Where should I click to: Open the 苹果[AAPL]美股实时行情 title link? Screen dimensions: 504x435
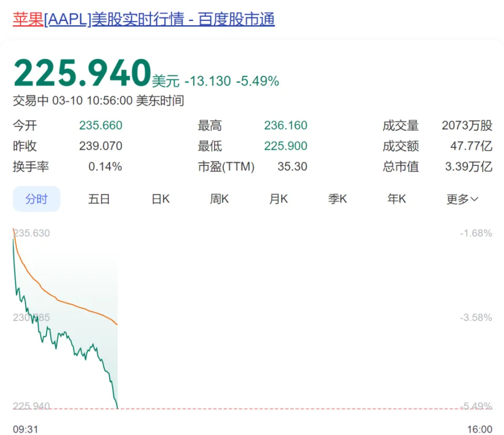point(143,19)
